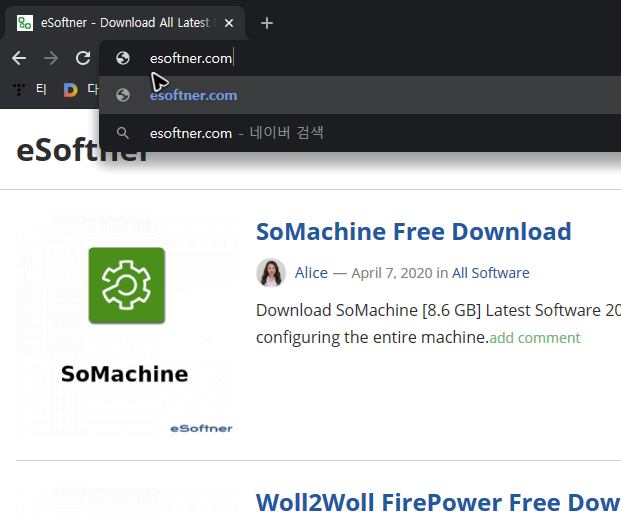This screenshot has width=621, height=514.
Task: Open the Woll2Woll FirePower Free Download article
Action: (x=438, y=502)
